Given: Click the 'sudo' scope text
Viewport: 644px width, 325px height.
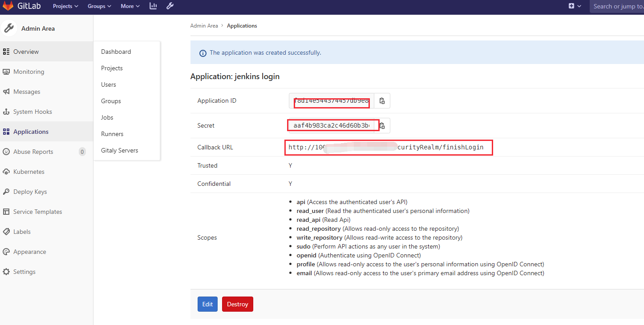Looking at the screenshot, I should coord(304,246).
